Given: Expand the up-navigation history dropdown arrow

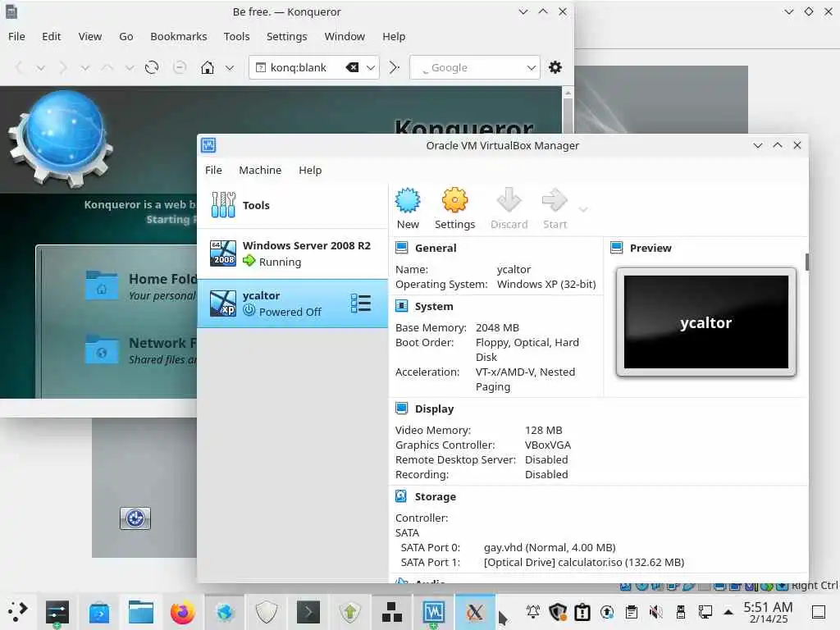Looking at the screenshot, I should (x=129, y=68).
